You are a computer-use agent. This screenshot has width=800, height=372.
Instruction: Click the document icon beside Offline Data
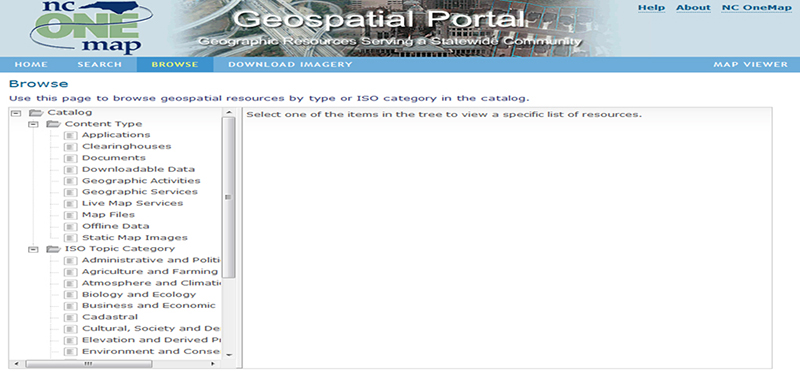(71, 227)
